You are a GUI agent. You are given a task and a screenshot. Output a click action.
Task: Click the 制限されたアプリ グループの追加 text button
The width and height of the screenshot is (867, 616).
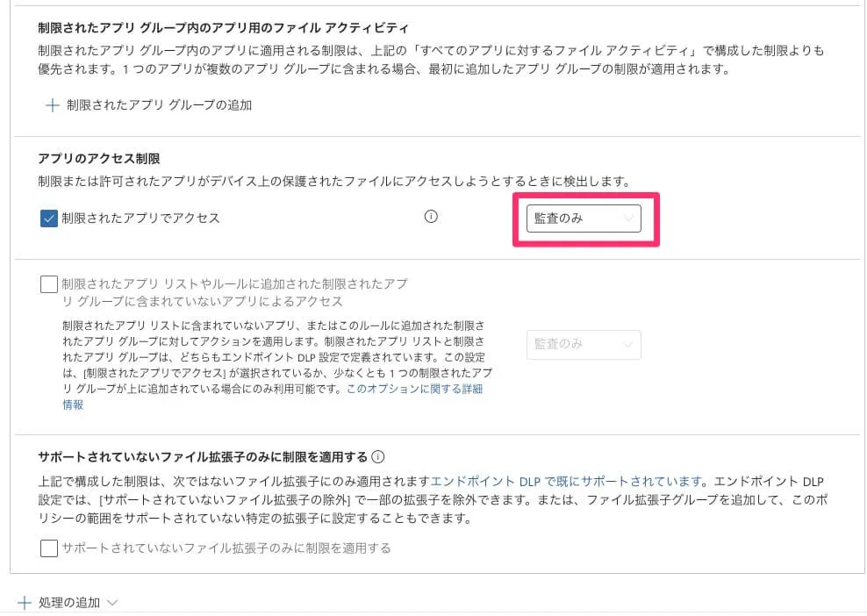(159, 105)
